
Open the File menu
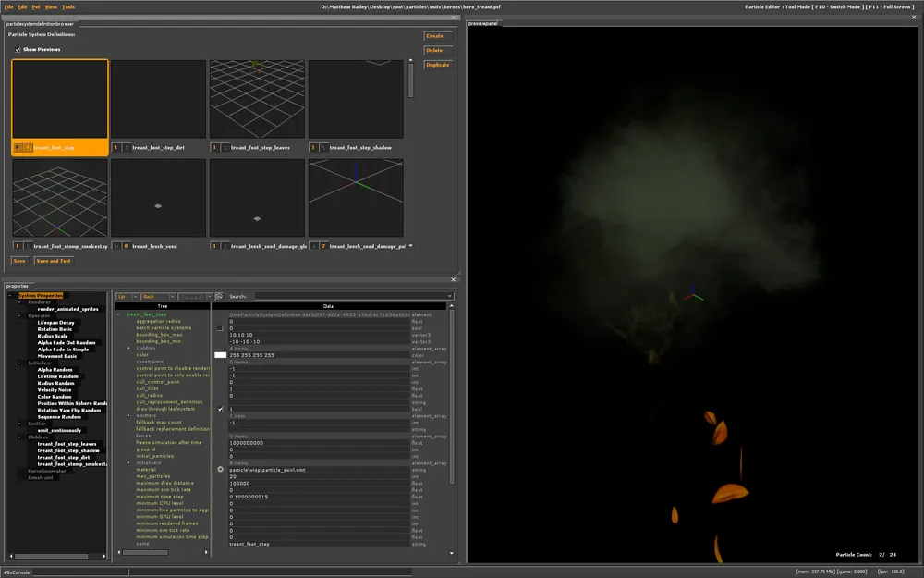(x=8, y=6)
